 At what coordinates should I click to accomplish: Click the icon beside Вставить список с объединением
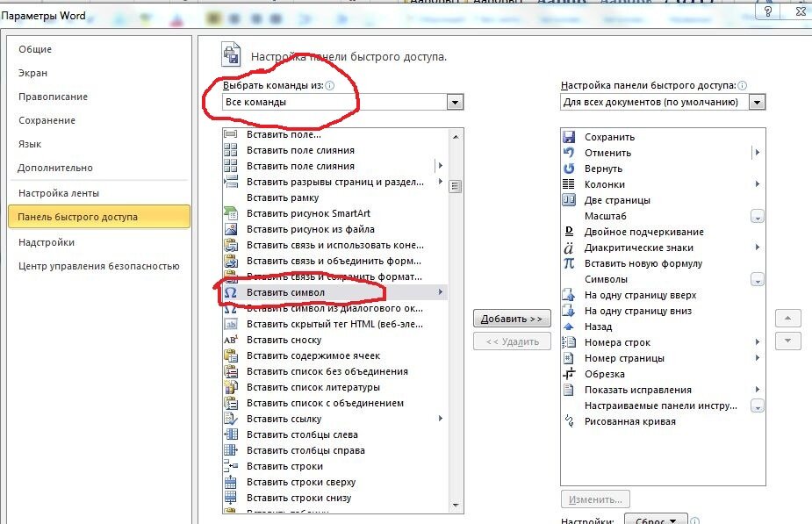[x=231, y=403]
